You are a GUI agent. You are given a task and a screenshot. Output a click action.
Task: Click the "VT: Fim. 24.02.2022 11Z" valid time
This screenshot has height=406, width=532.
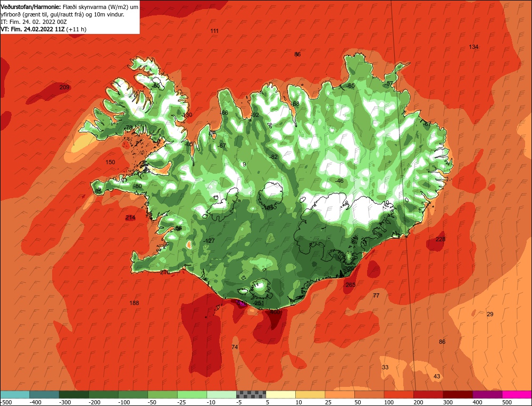32,29
